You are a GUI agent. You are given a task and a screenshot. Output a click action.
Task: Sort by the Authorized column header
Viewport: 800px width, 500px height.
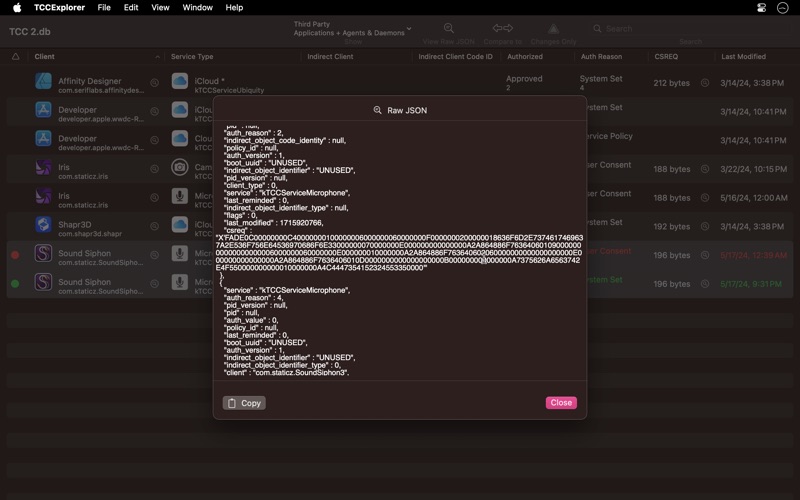click(x=525, y=57)
